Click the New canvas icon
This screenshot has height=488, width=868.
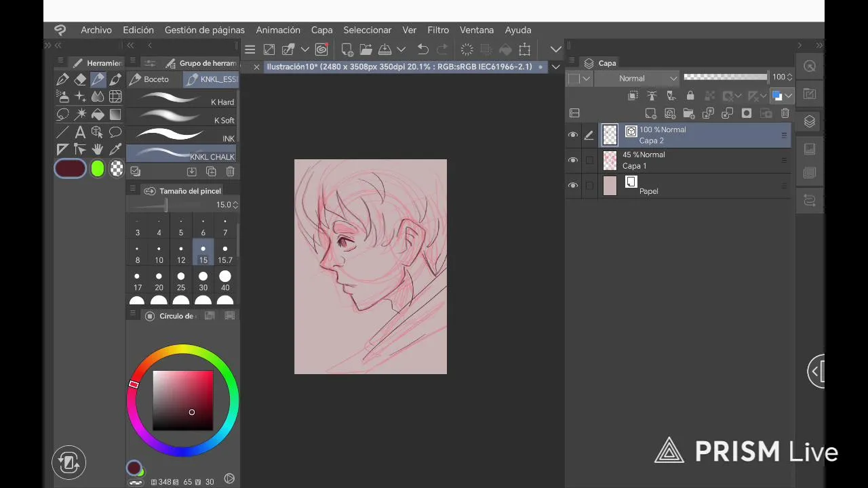347,49
